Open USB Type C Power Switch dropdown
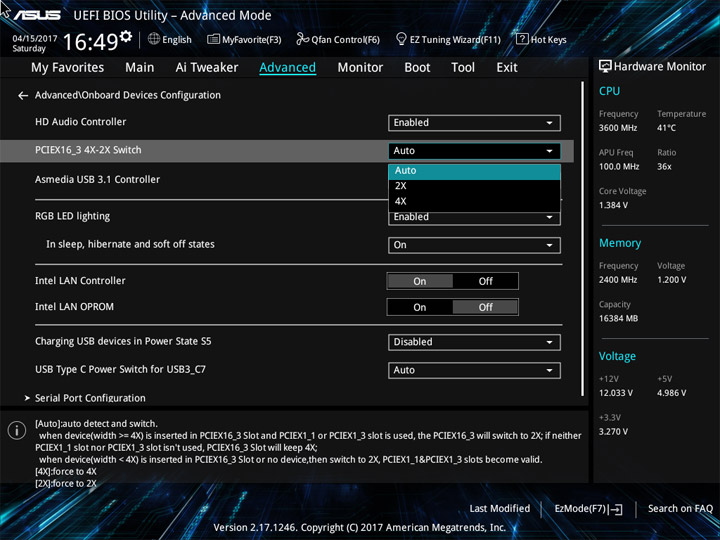The width and height of the screenshot is (720, 540). 474,371
